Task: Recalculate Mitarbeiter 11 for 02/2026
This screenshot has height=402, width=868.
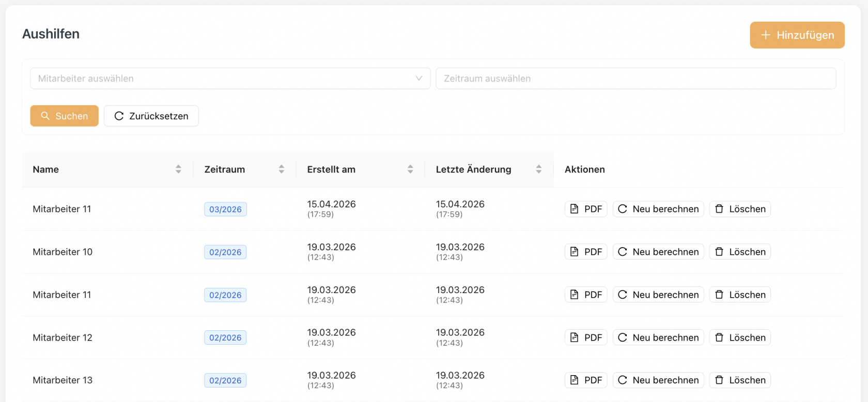Action: 658,295
